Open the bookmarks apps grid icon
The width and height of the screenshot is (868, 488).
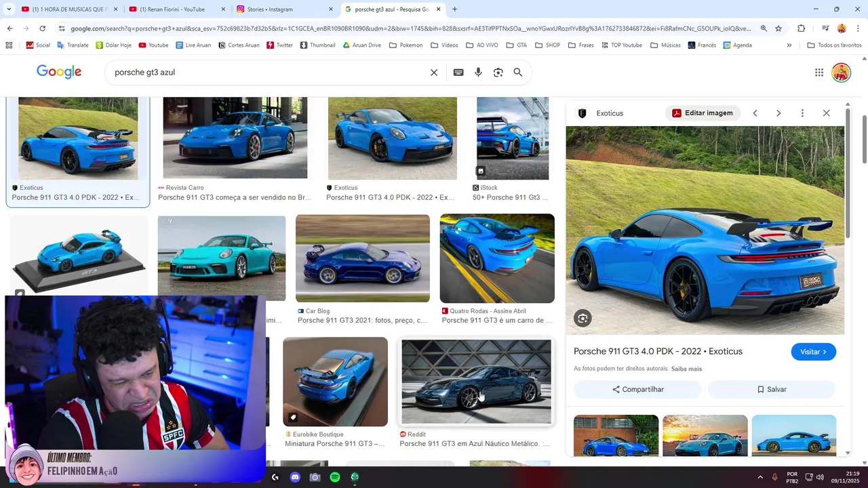tap(9, 45)
